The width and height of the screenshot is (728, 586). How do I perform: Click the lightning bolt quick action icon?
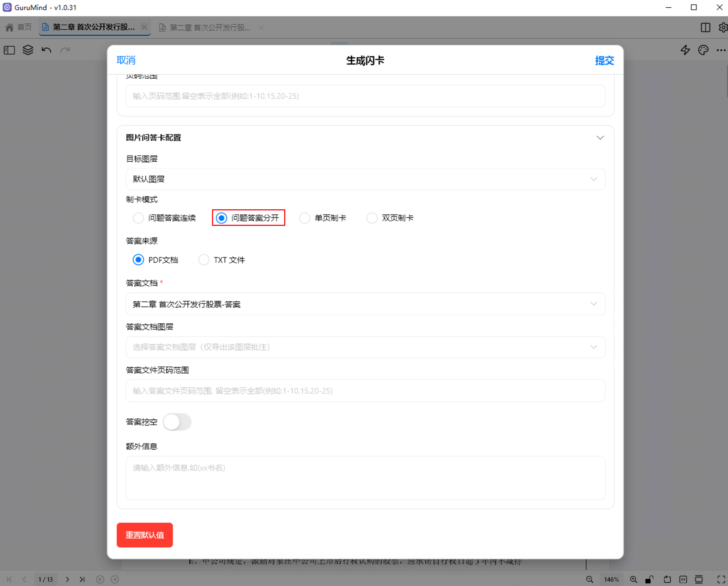685,50
